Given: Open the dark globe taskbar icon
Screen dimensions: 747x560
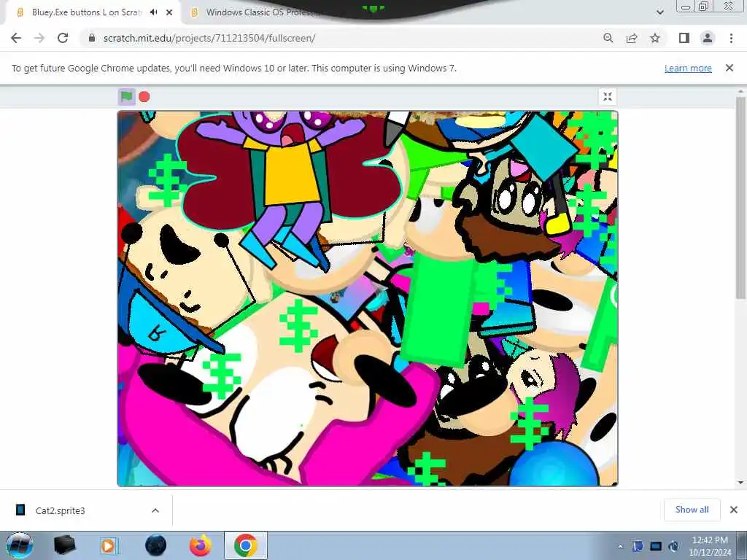Looking at the screenshot, I should (155, 545).
